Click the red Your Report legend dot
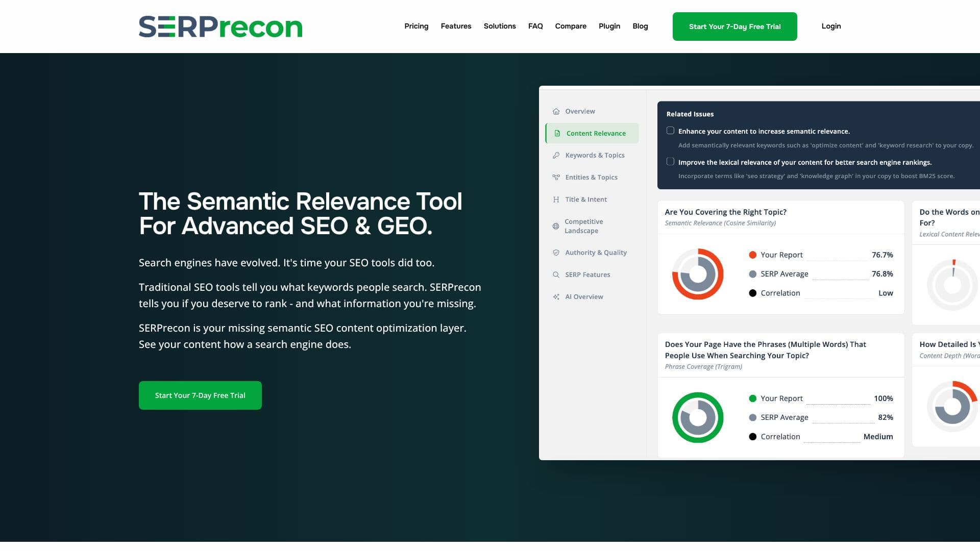Viewport: 980px width, 551px height. (752, 255)
